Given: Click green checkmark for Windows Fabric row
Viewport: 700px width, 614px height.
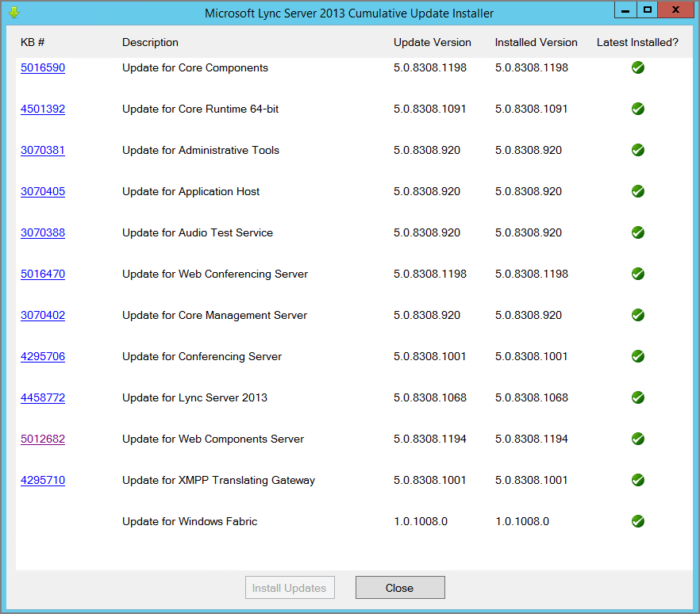Looking at the screenshot, I should tap(637, 521).
